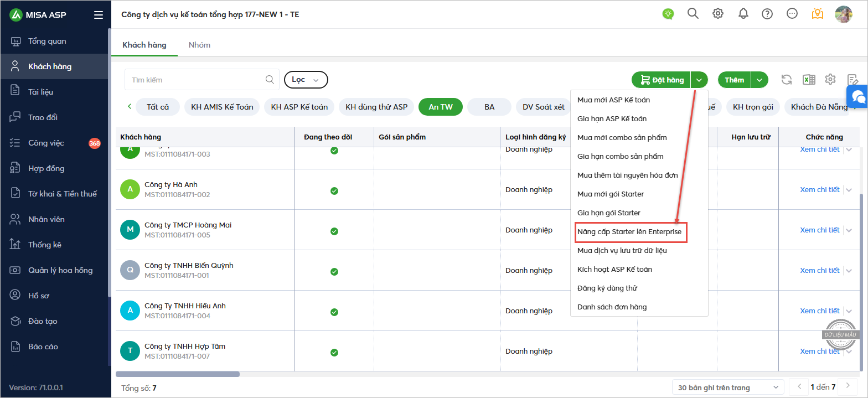Click the edit list icon beside settings
Screen dimensions: 868x398
pyautogui.click(x=852, y=80)
